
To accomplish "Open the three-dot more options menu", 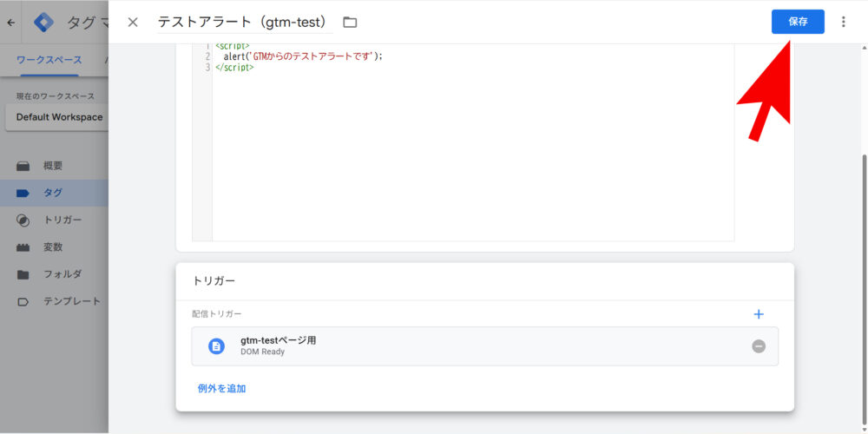I will tap(843, 22).
